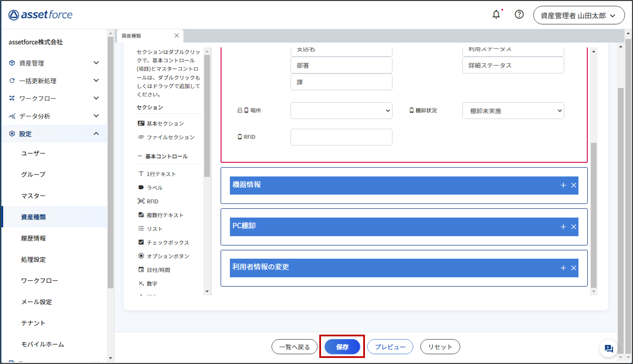Pick the RFID control in the palette
This screenshot has height=364, width=633.
148,201
